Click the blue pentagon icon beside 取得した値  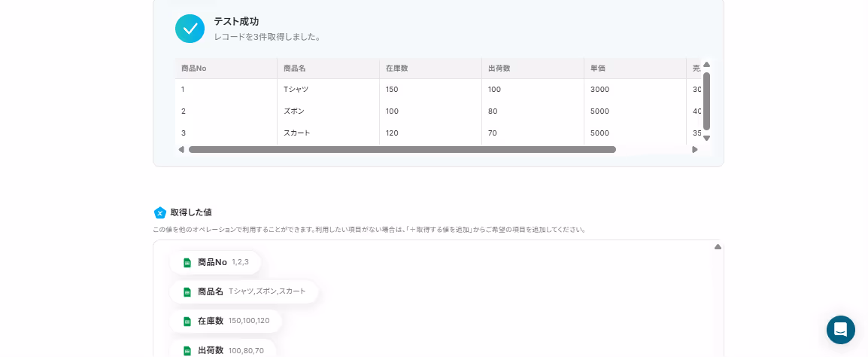[160, 212]
